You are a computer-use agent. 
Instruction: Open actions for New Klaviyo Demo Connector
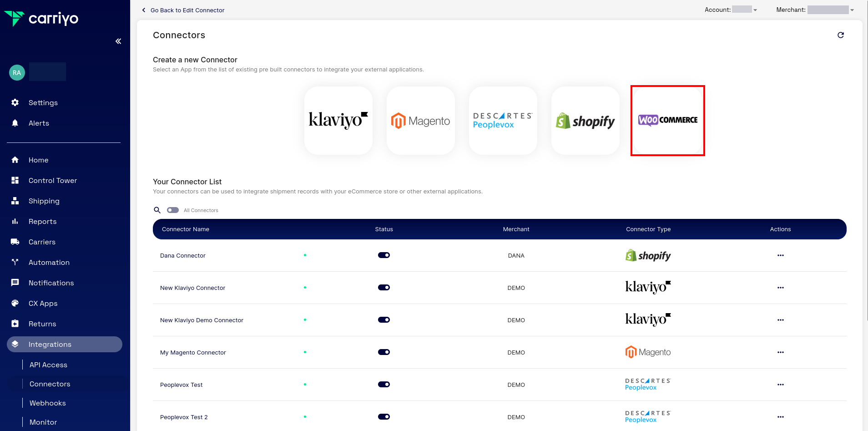781,320
